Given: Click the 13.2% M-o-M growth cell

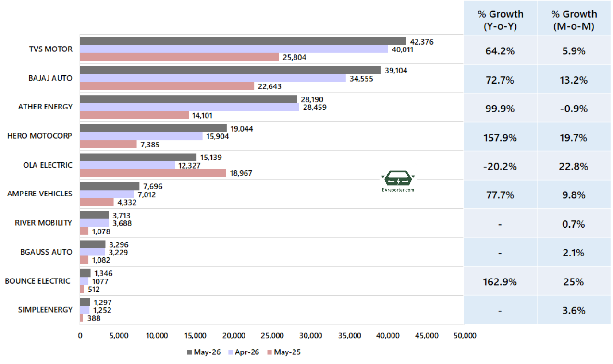Looking at the screenshot, I should (x=574, y=80).
